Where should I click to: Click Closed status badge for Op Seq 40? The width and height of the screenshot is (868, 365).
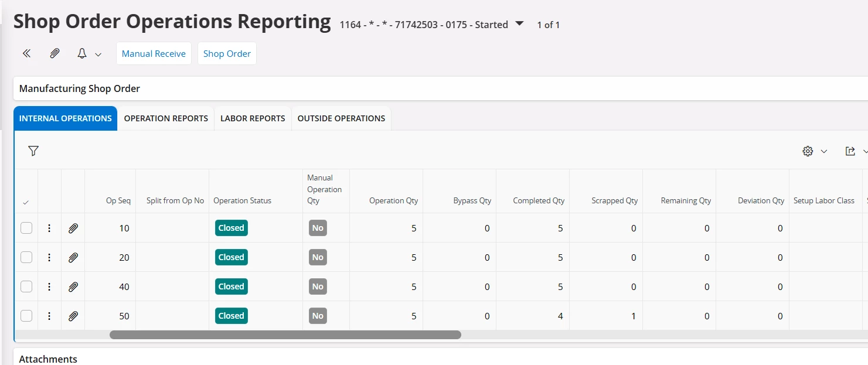(231, 286)
